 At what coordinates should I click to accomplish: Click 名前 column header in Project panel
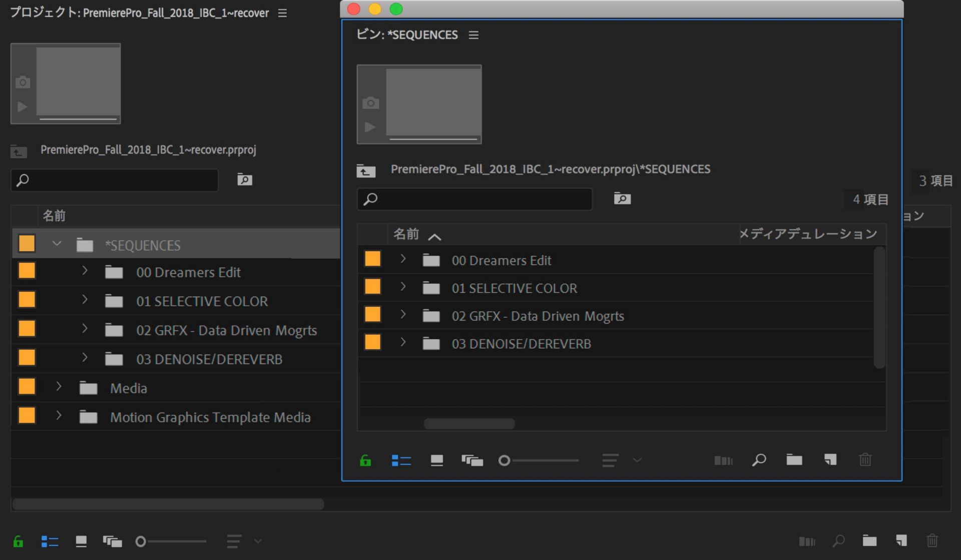(x=54, y=216)
